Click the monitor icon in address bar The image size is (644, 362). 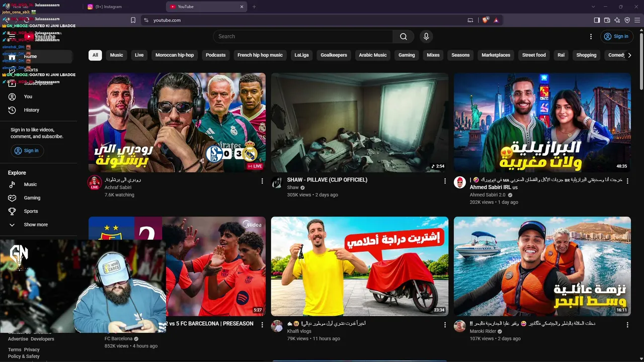(470, 20)
